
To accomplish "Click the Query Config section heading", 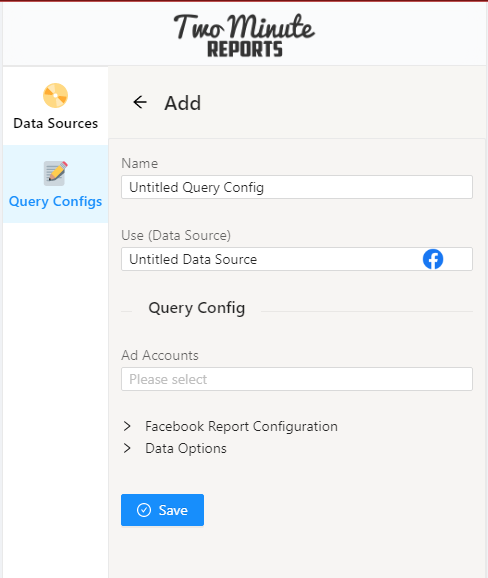I will pos(196,308).
